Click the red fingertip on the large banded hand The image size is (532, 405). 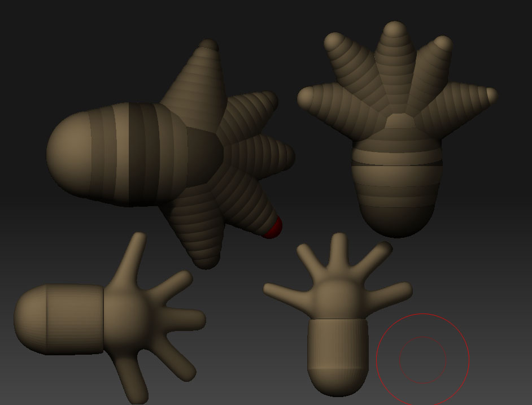pyautogui.click(x=273, y=228)
